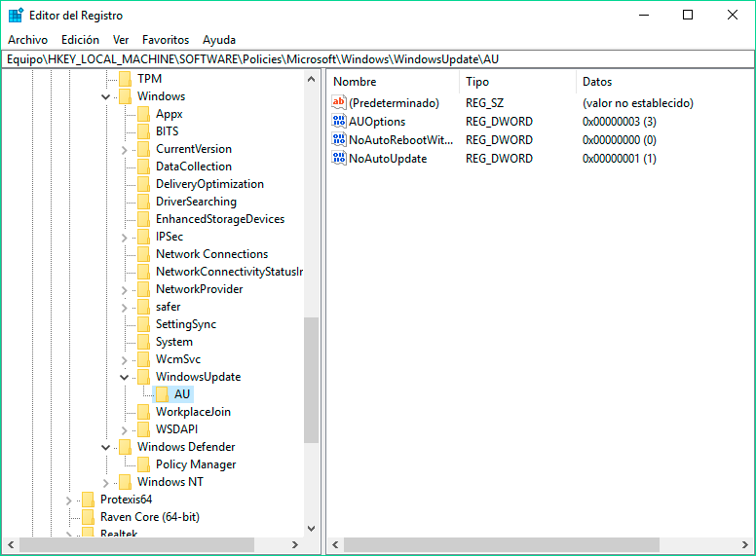The height and width of the screenshot is (556, 756).
Task: Click the AUOptions DWORD value icon
Action: [x=339, y=121]
